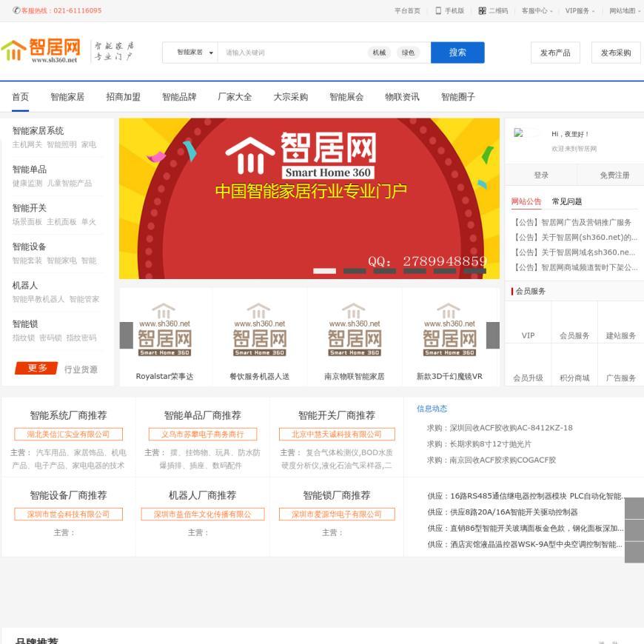Image resolution: width=644 pixels, height=644 pixels.
Task: Open the 智能单品 sidebar category
Action: [30, 170]
